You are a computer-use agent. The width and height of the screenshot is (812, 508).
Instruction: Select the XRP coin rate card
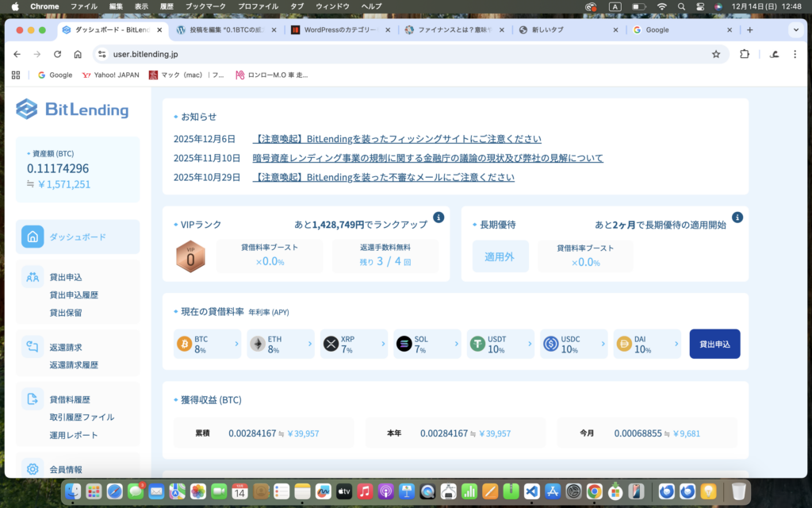coord(354,344)
